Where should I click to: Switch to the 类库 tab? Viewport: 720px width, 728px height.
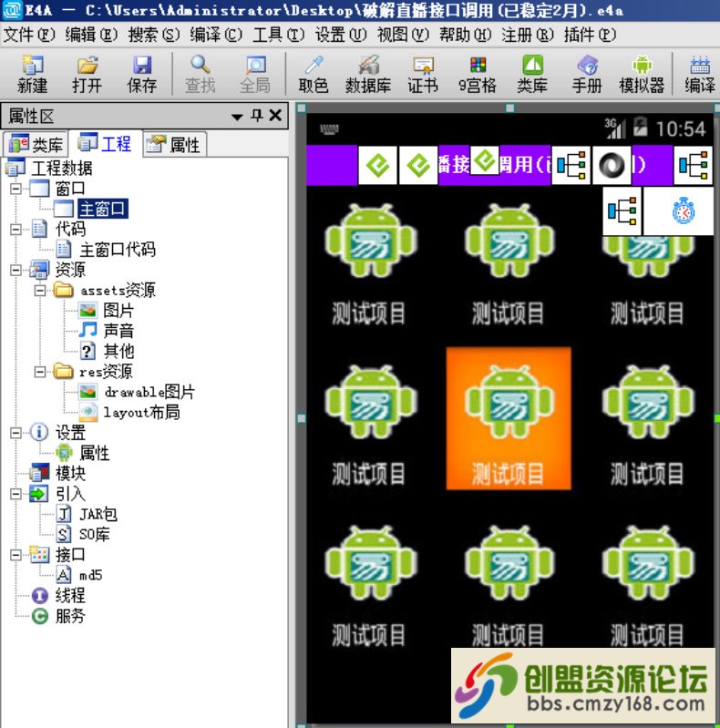coord(36,144)
